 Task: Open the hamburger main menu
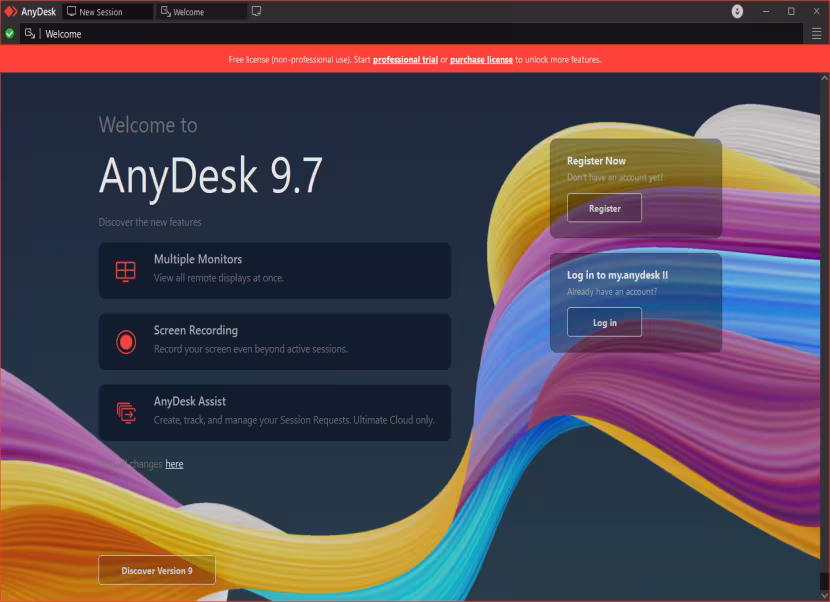[816, 34]
